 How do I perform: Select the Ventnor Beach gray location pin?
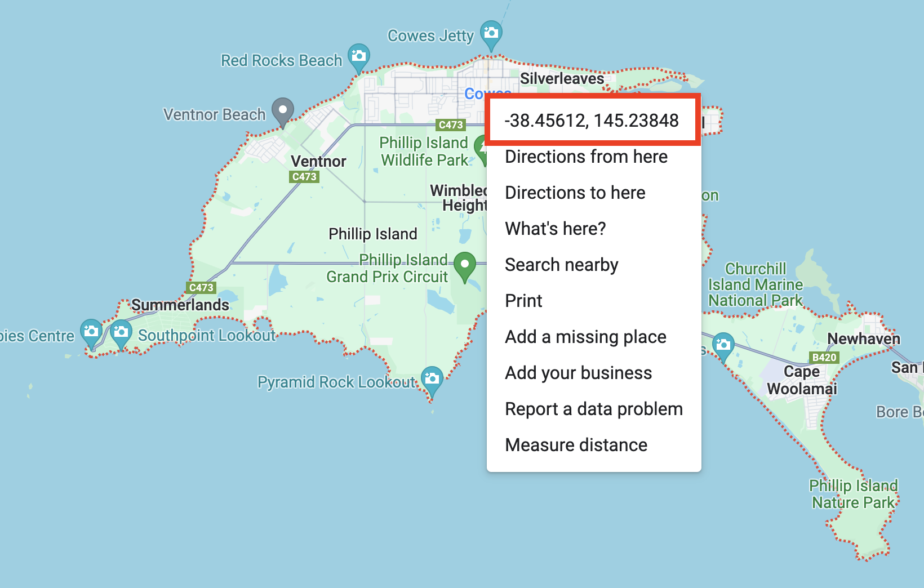point(283,112)
